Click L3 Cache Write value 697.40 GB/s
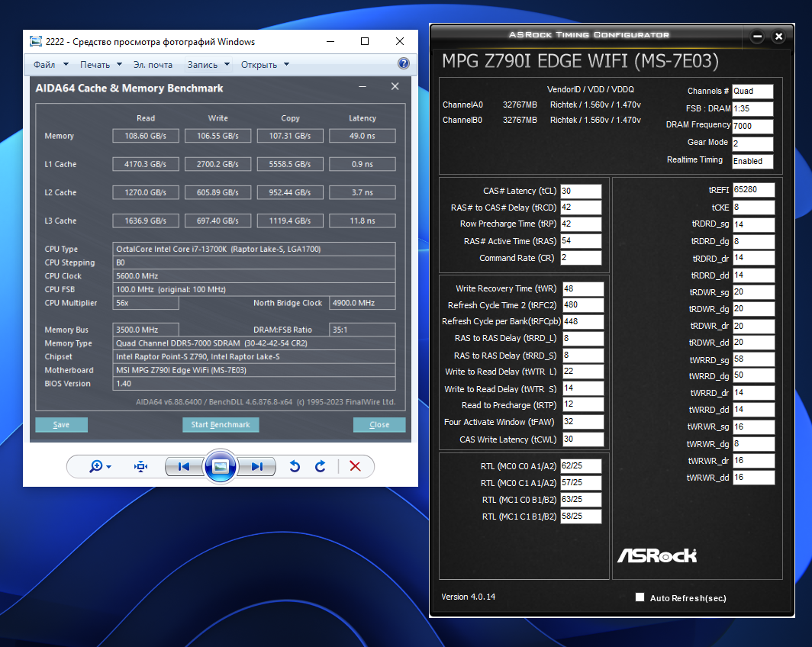The height and width of the screenshot is (647, 812). [x=218, y=220]
